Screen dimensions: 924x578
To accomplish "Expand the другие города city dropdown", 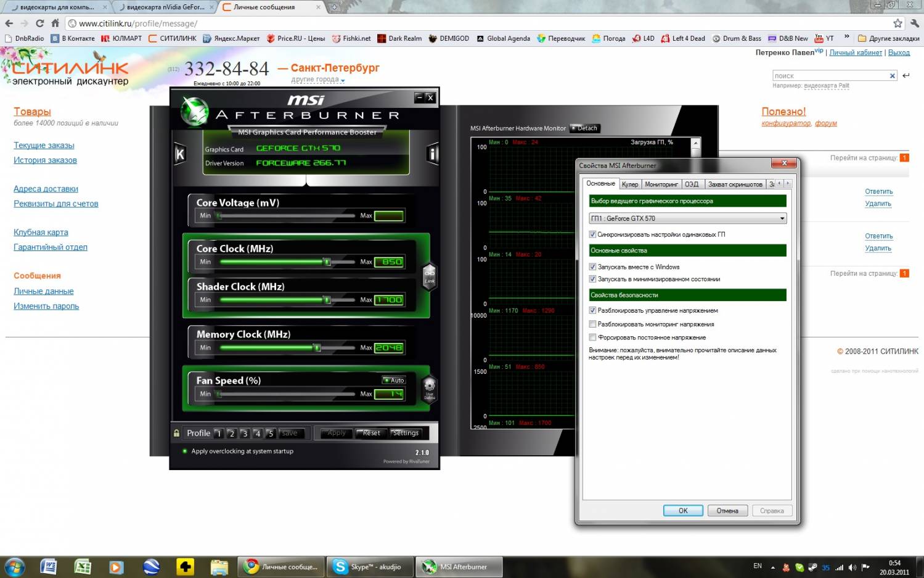I will tap(318, 80).
